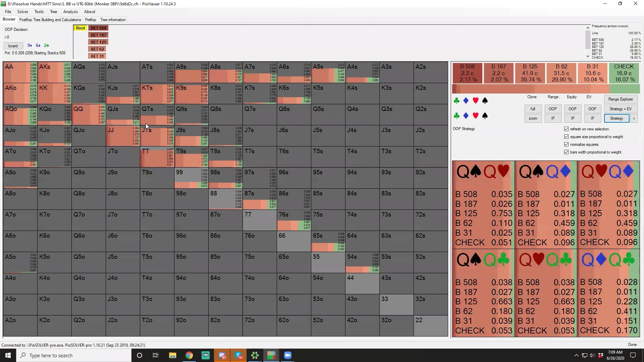The image size is (644, 362).
Task: Disable normalize squares checkbox
Action: pos(567,144)
